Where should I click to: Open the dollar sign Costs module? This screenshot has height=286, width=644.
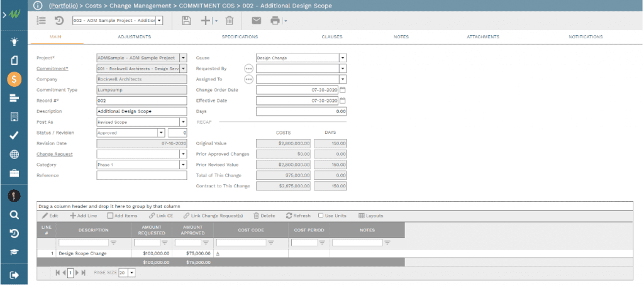14,79
